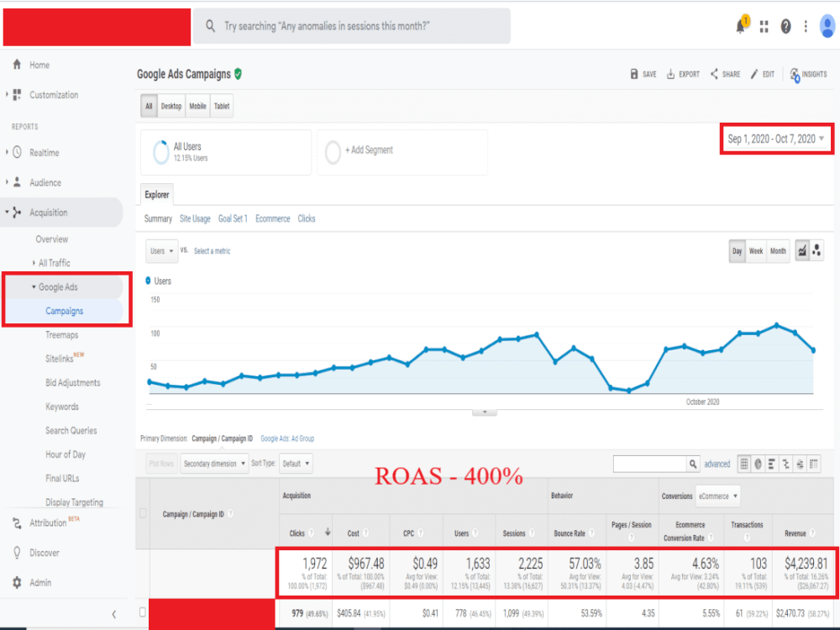Select the data table view icon

(744, 464)
